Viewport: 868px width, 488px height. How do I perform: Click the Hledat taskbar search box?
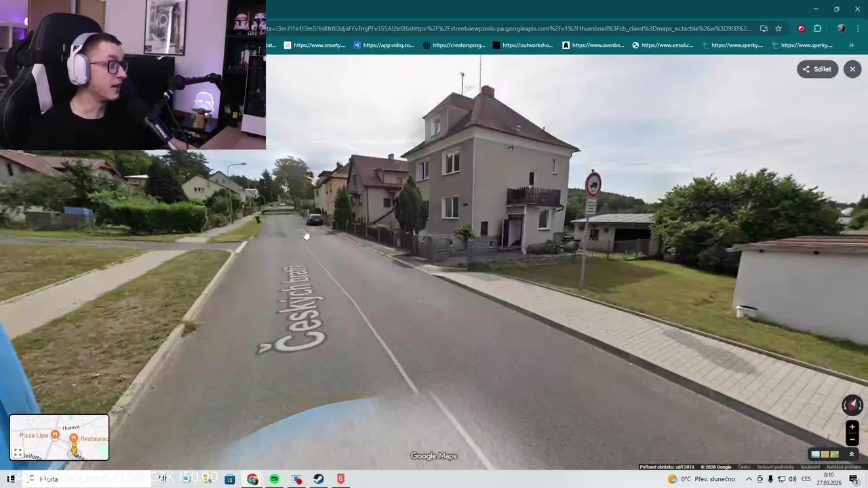click(88, 479)
